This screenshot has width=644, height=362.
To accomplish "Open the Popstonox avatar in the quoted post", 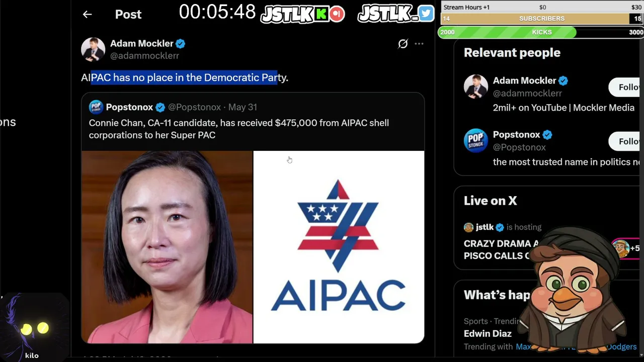I will point(96,107).
